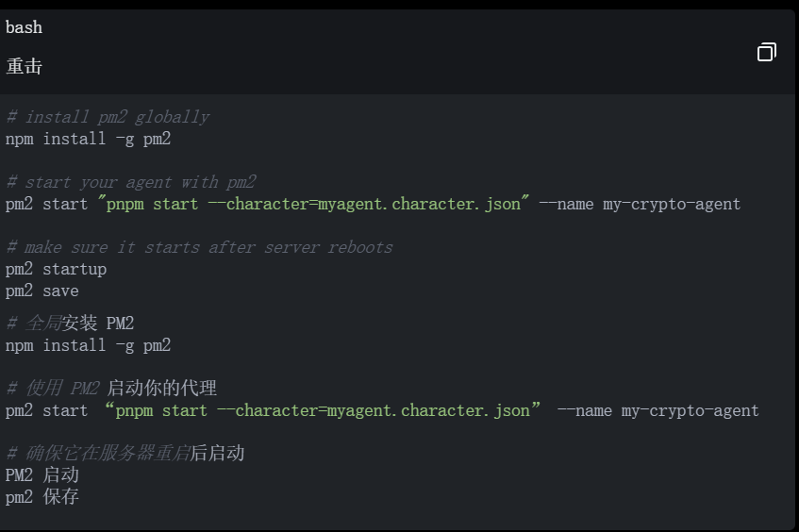This screenshot has height=532, width=799.
Task: Click the 'pm2 startup' command line
Action: pyautogui.click(x=56, y=269)
